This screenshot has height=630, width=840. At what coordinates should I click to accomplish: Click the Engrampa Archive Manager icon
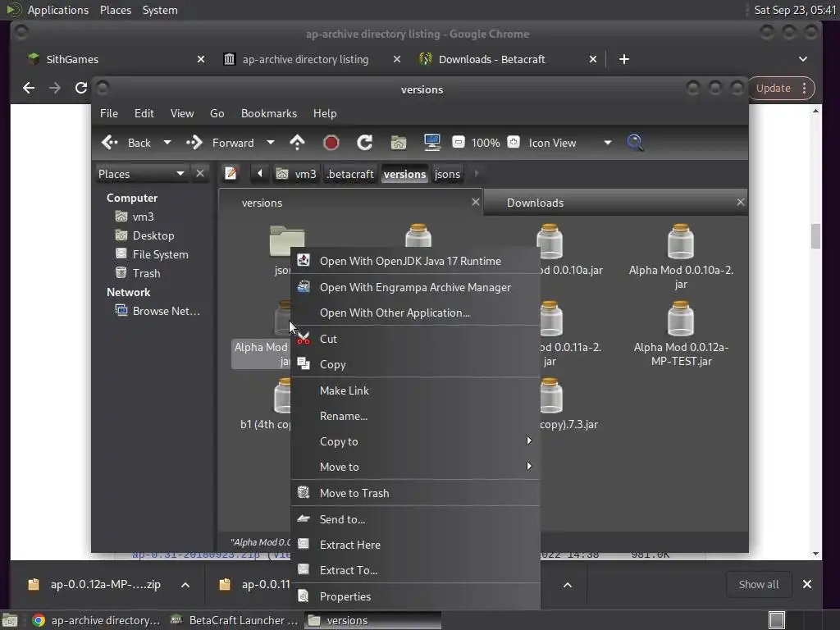point(304,286)
